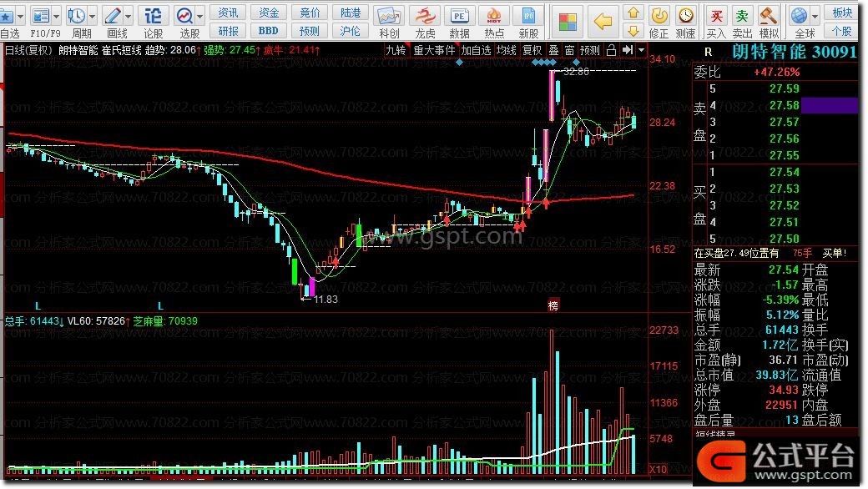Click the 资讯 news button
868x489 pixels.
coord(228,13)
